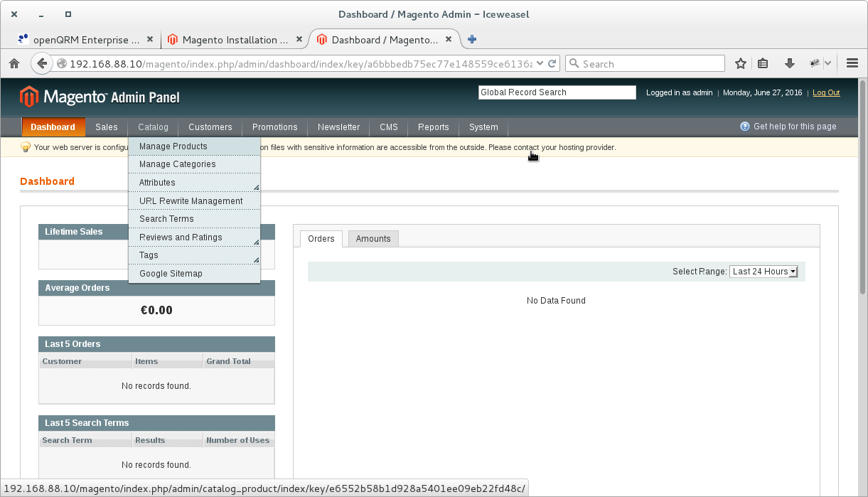Open a new tab with the plus icon
The height and width of the screenshot is (497, 868).
pos(472,40)
